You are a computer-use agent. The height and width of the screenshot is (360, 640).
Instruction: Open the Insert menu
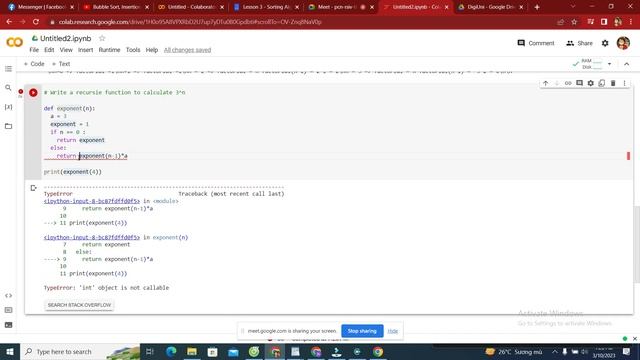(85, 50)
